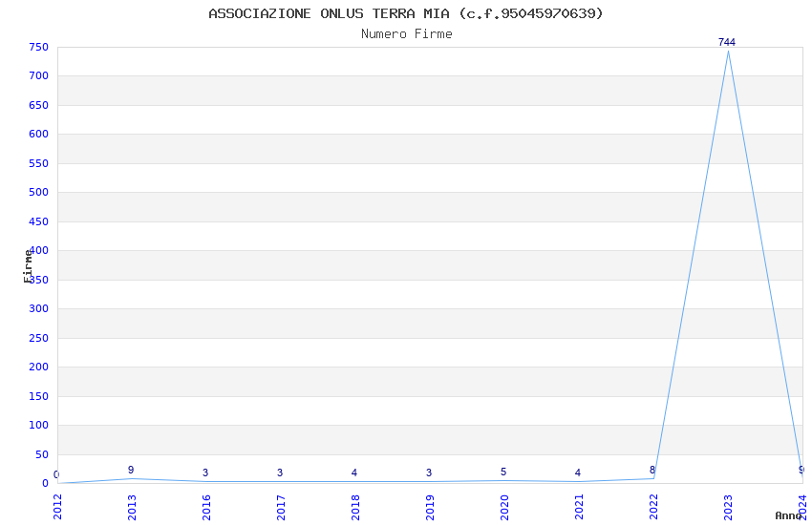Click the Firme y-axis title
812x525 pixels.
pos(28,266)
